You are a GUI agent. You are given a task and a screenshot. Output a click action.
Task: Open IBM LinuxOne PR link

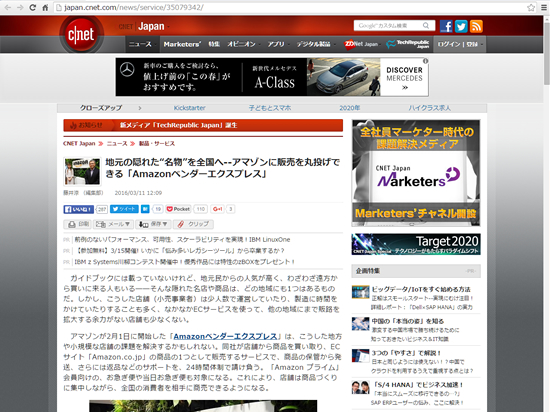(x=182, y=240)
